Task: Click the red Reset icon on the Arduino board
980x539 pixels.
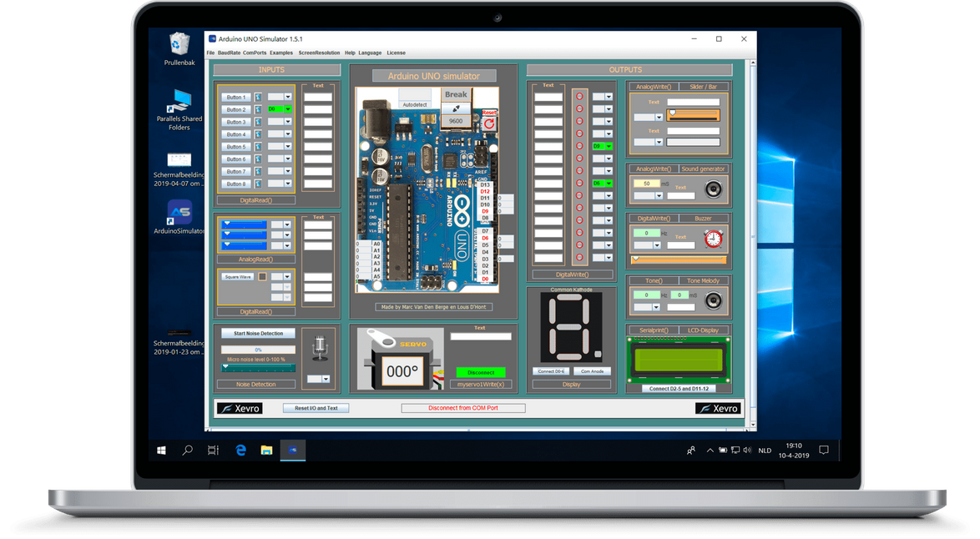Action: (x=489, y=123)
